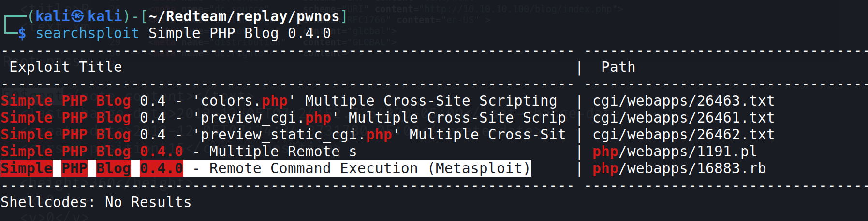
Task: Select the 'colors.php' Cross-Site Scripting result
Action: point(279,101)
